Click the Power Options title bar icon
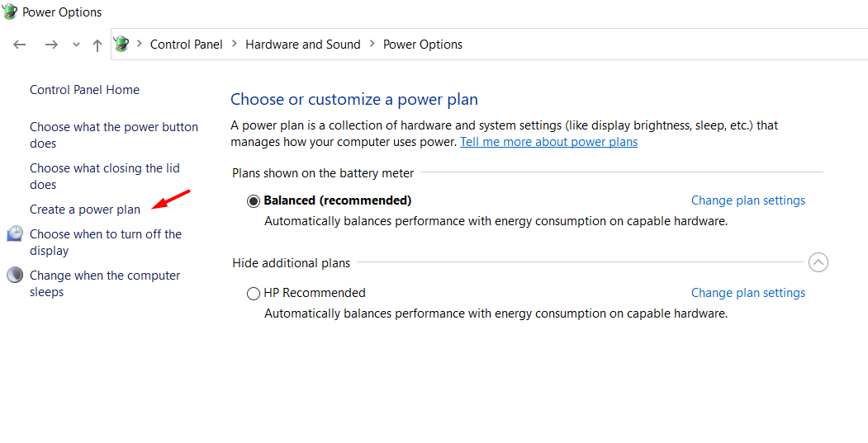 click(10, 12)
